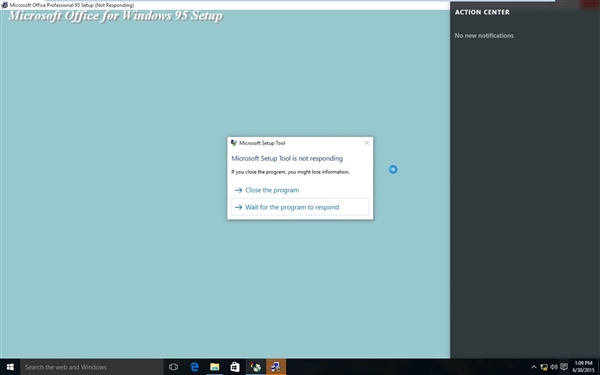Click the "Search the web and Windows" box
Image resolution: width=600 pixels, height=375 pixels.
(x=92, y=367)
